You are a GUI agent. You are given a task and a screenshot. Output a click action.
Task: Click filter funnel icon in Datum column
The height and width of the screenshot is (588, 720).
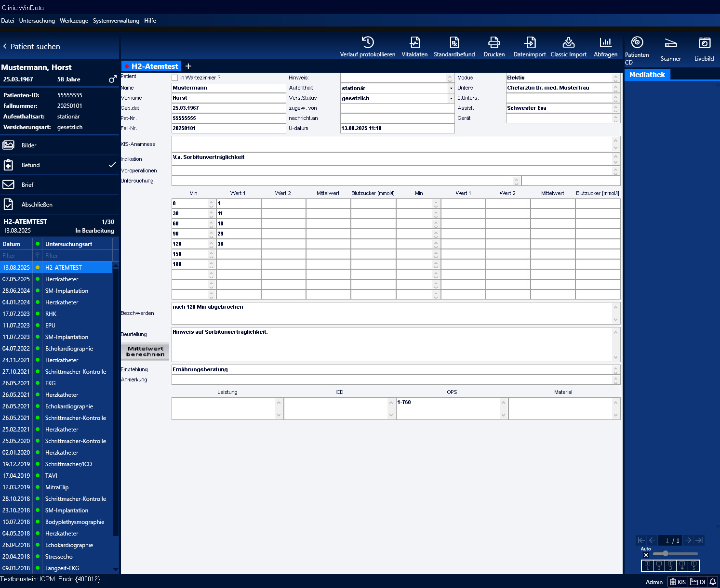(37, 255)
